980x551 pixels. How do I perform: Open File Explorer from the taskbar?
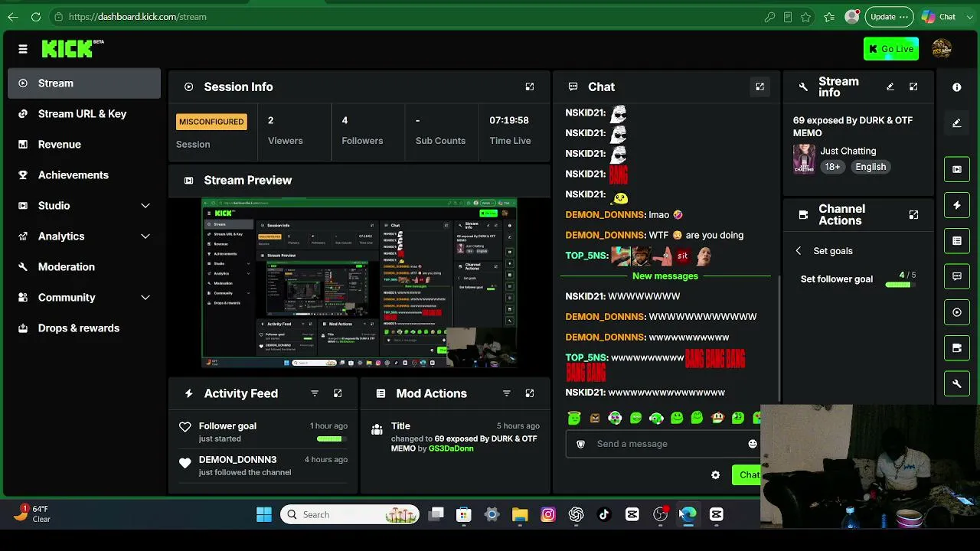pos(520,514)
